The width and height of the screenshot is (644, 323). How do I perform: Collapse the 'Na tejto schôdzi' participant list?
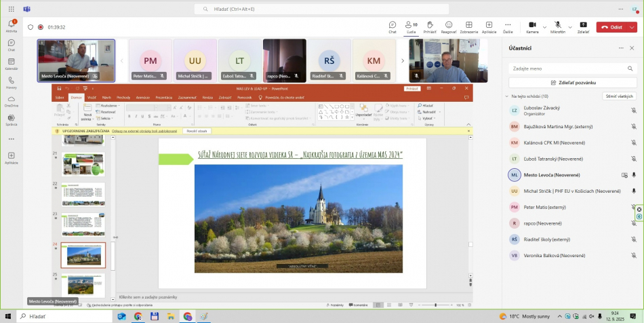pyautogui.click(x=506, y=96)
